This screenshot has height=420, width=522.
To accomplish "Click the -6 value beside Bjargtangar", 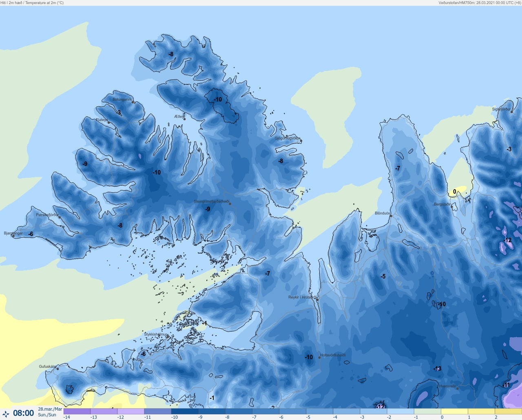I will pyautogui.click(x=31, y=234).
